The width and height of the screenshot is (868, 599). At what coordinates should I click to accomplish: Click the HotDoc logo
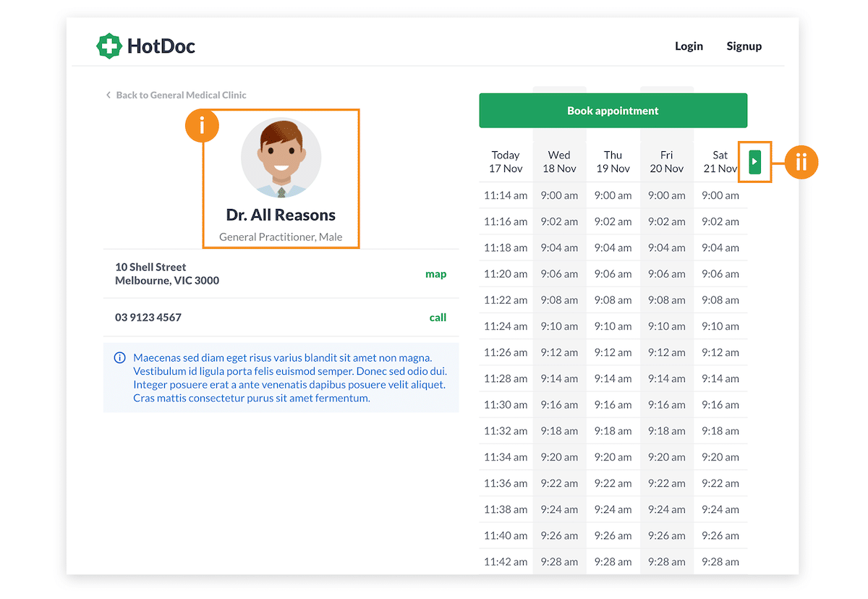tap(145, 46)
